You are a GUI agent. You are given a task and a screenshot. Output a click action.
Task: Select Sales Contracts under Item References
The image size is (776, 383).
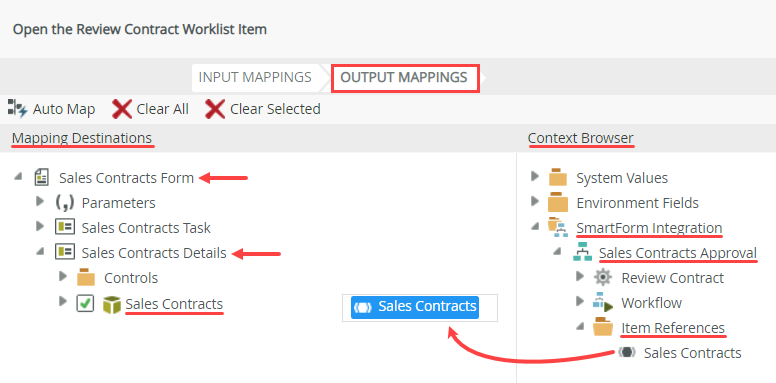pos(692,353)
